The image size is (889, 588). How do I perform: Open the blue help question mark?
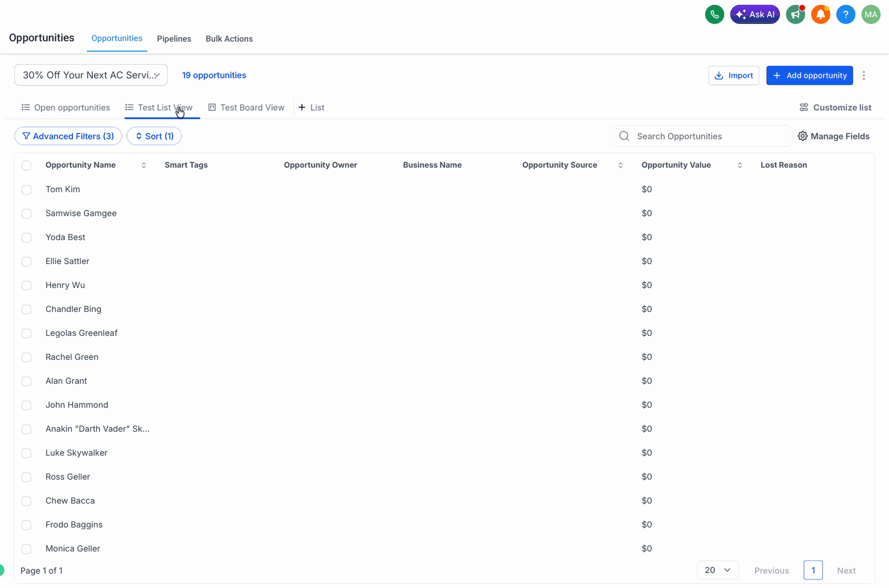click(846, 14)
